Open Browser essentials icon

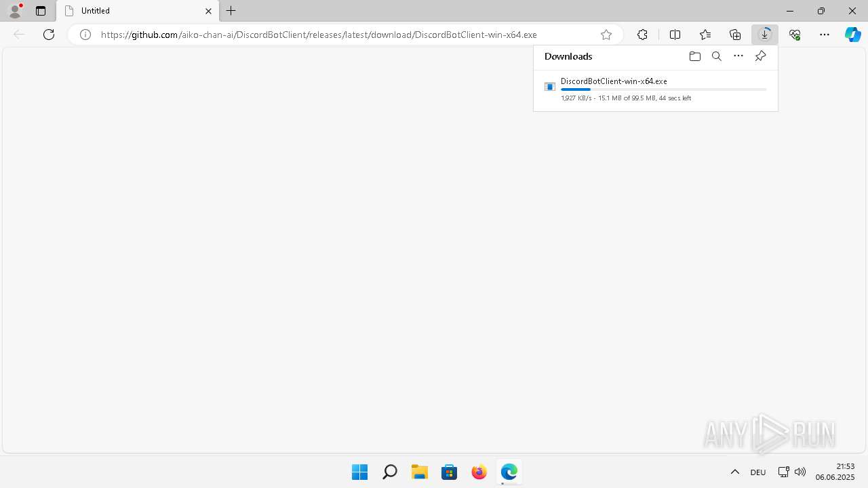[795, 35]
